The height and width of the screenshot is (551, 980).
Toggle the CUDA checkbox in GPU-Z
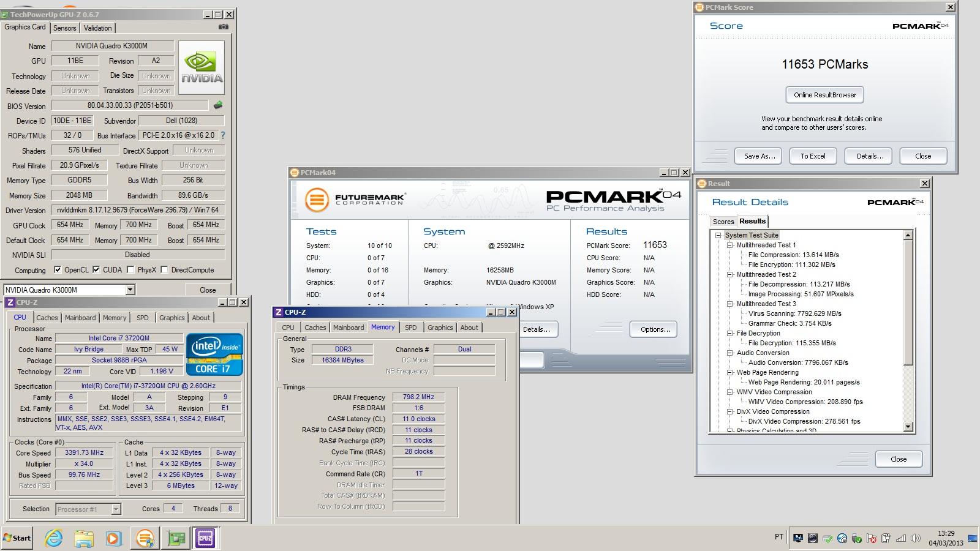tap(96, 269)
